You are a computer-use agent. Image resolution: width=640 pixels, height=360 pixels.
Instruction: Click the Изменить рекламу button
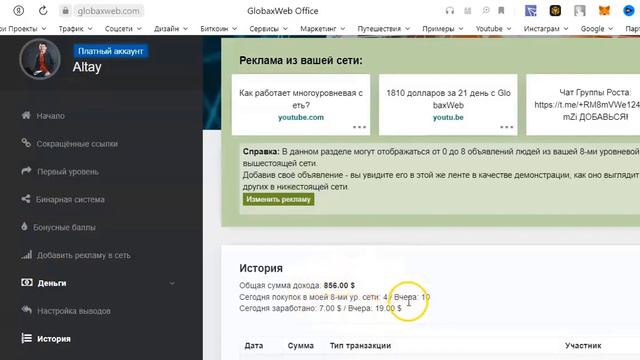pos(278,199)
